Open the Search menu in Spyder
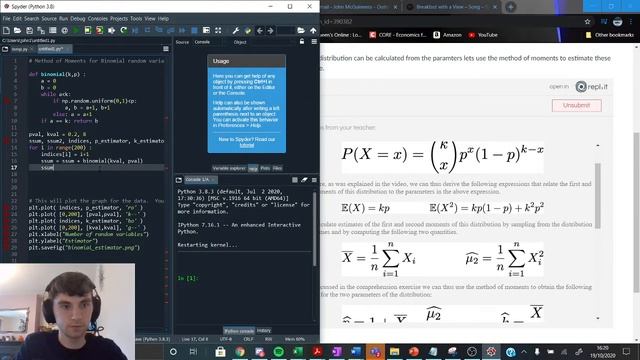 pyautogui.click(x=31, y=18)
